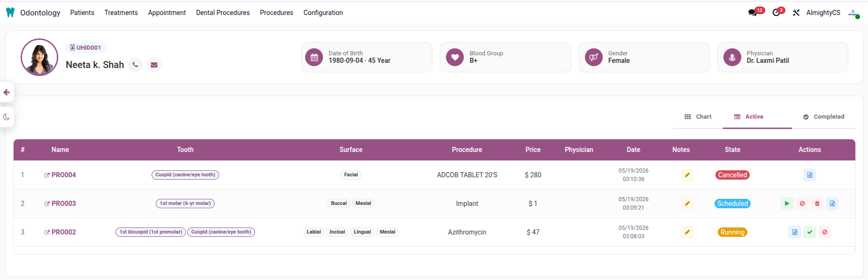Switch to the Chart tab
Image resolution: width=868 pixels, height=280 pixels.
pos(698,117)
